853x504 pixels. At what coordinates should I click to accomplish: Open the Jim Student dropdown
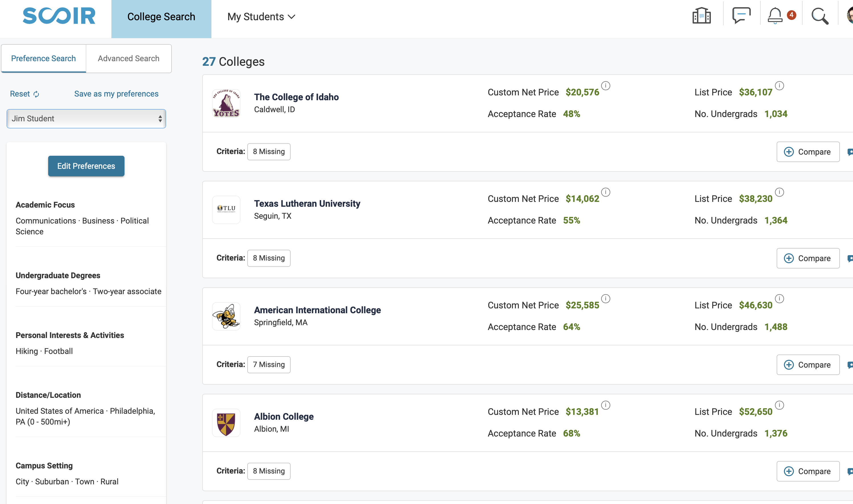coord(86,118)
